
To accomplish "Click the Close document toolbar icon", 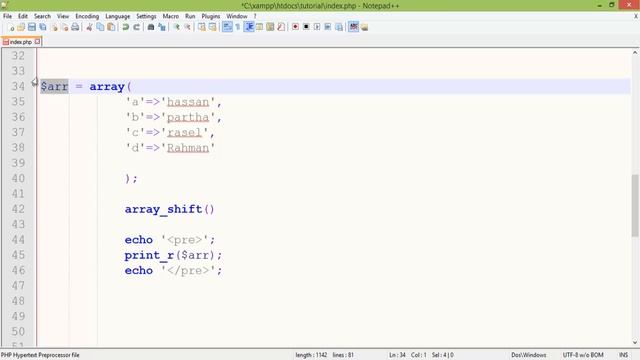I will tap(54, 27).
